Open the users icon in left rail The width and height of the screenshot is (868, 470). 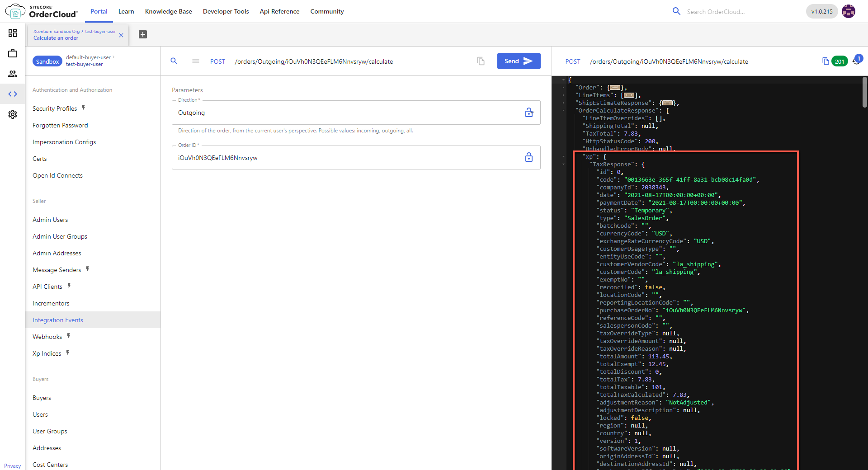click(13, 74)
